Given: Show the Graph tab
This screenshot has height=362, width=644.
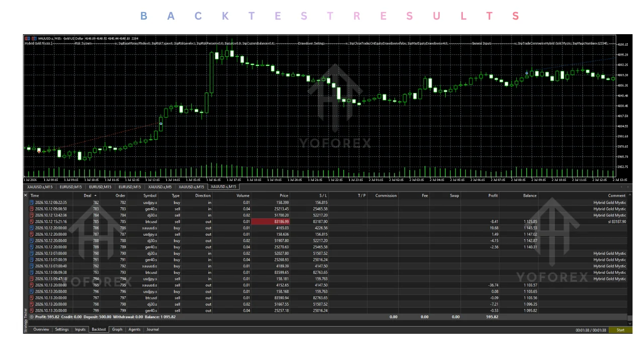Looking at the screenshot, I should [x=117, y=330].
